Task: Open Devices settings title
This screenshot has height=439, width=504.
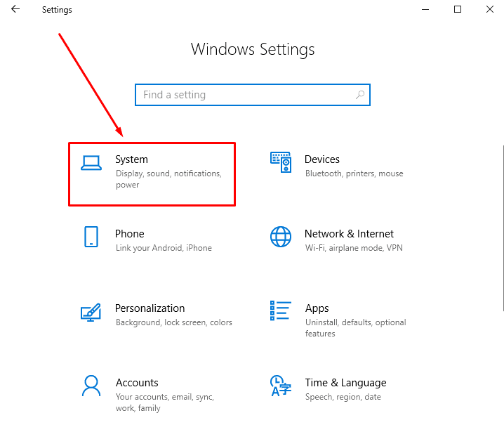Action: click(322, 159)
